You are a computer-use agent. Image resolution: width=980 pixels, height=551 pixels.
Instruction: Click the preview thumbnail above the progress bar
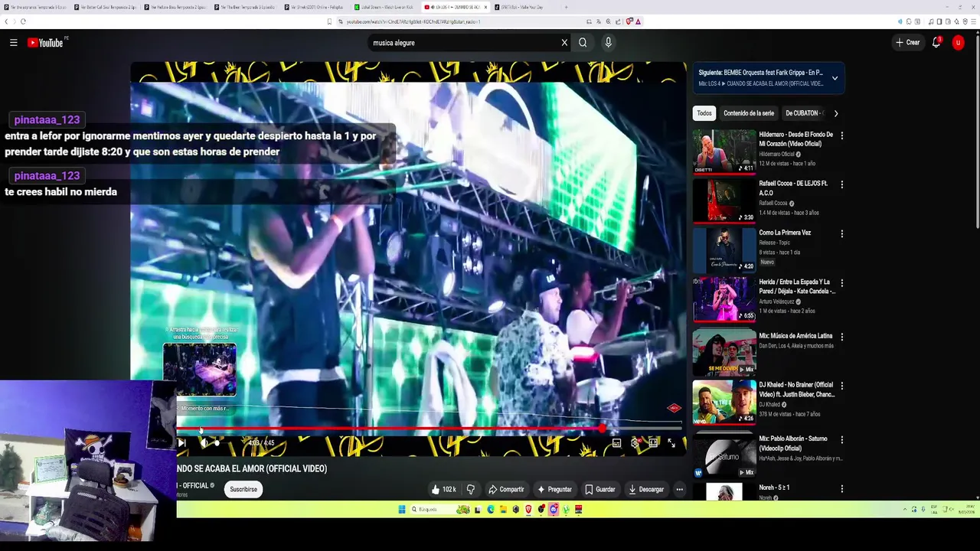pyautogui.click(x=200, y=370)
